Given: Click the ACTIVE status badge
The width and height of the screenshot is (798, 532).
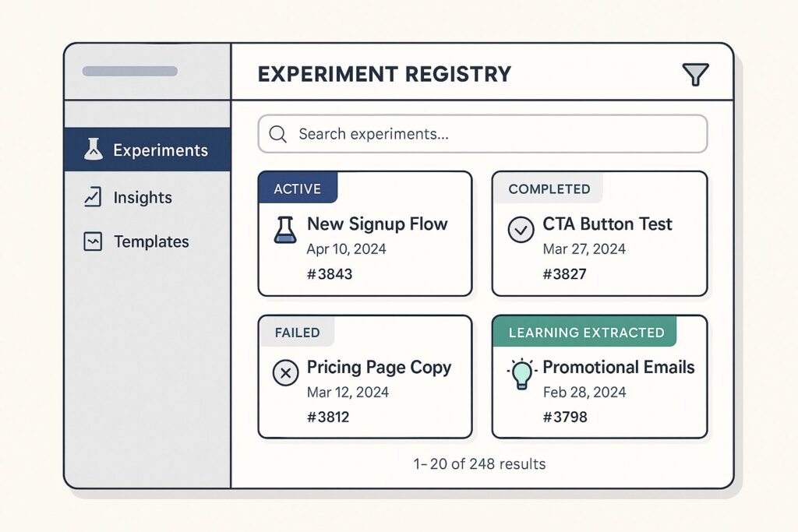Looking at the screenshot, I should (x=298, y=188).
